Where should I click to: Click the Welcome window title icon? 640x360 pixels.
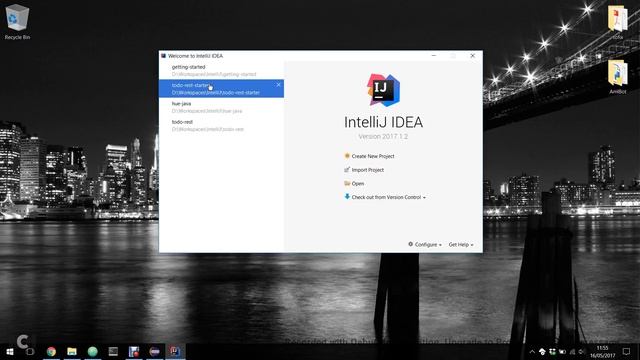[163, 56]
